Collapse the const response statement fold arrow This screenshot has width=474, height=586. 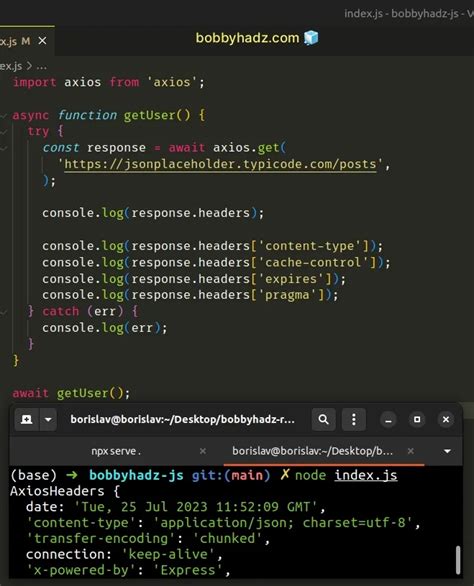coord(4,148)
